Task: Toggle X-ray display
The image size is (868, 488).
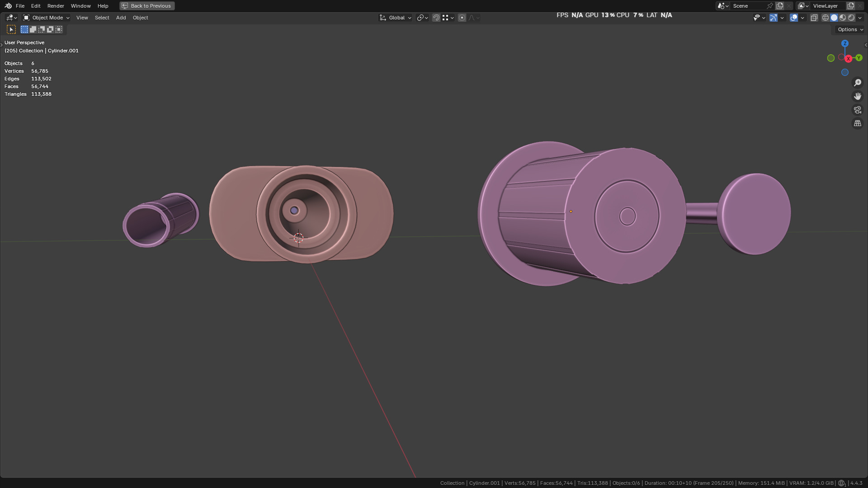Action: 814,18
